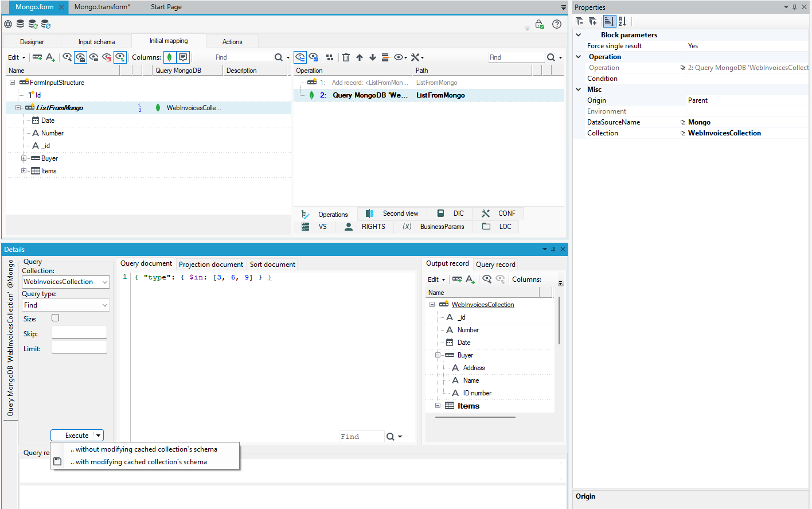This screenshot has height=509, width=812.
Task: Switch to the Actions tab
Action: pos(232,42)
